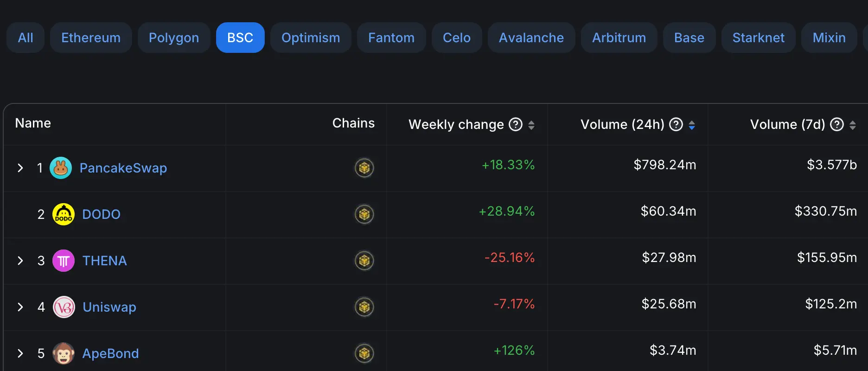Screen dimensions: 868x371
Task: Click the pink THENA logo icon
Action: 64,261
